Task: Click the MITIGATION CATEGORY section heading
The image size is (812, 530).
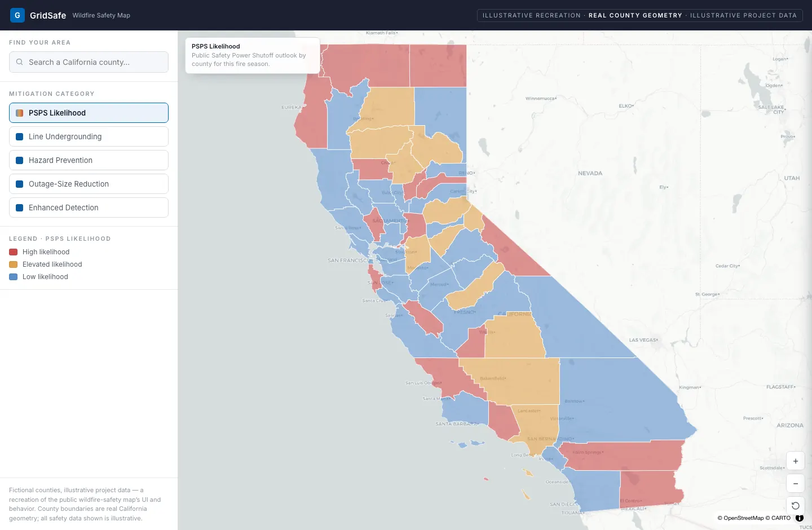Action: pyautogui.click(x=52, y=94)
